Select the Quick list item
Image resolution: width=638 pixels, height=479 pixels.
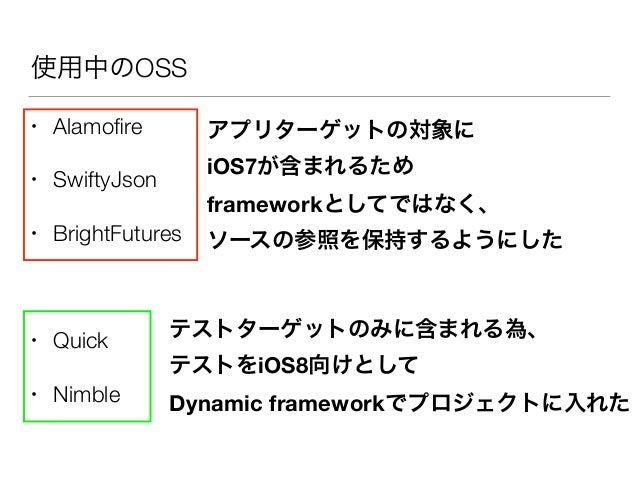tap(80, 341)
